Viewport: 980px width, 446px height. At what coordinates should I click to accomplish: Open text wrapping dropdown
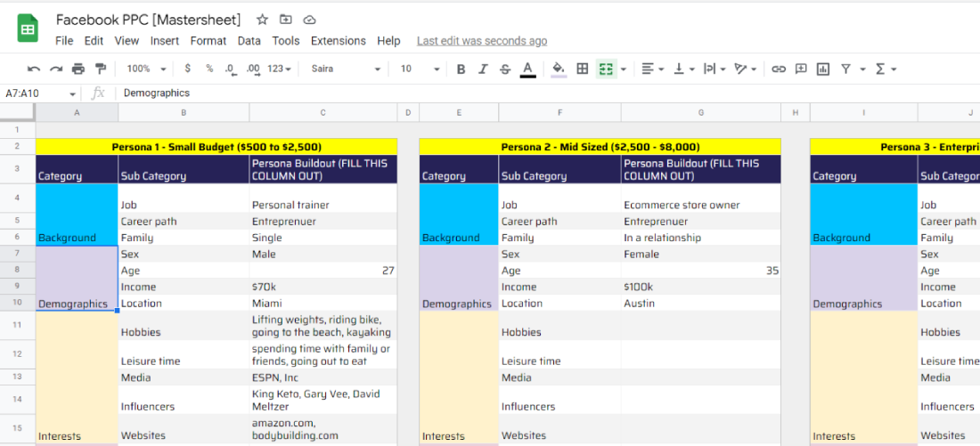tap(715, 69)
